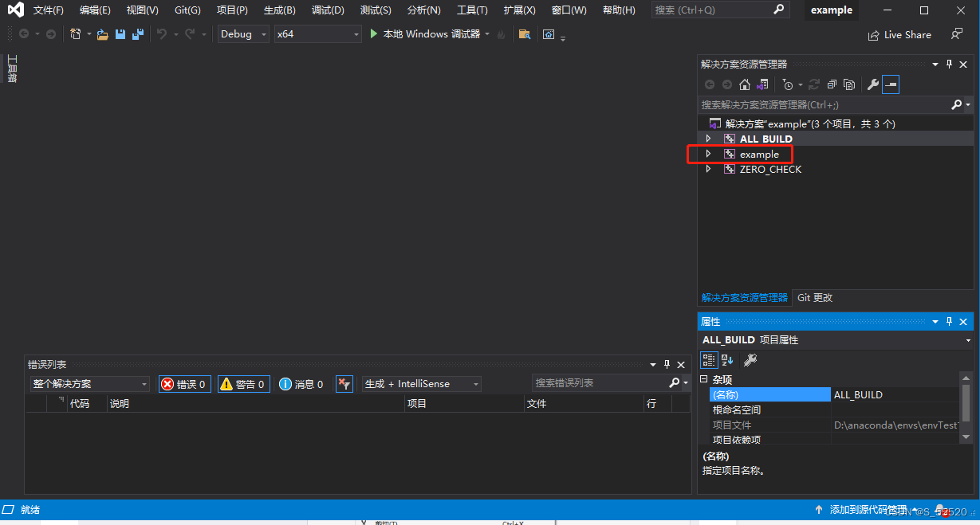
Task: Start debugging with 本地 Windows 调试器
Action: click(x=430, y=34)
